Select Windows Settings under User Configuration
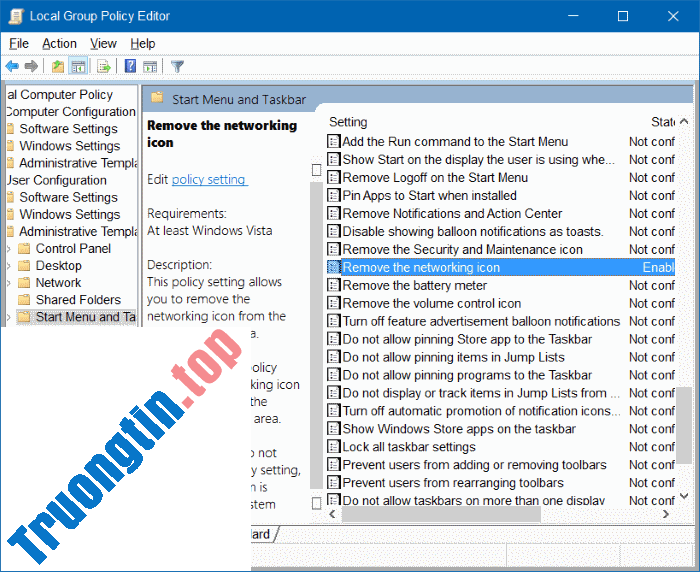 click(x=70, y=214)
